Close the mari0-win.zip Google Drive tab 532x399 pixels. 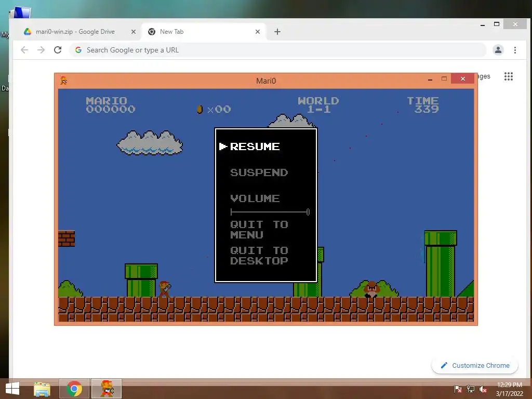point(134,32)
